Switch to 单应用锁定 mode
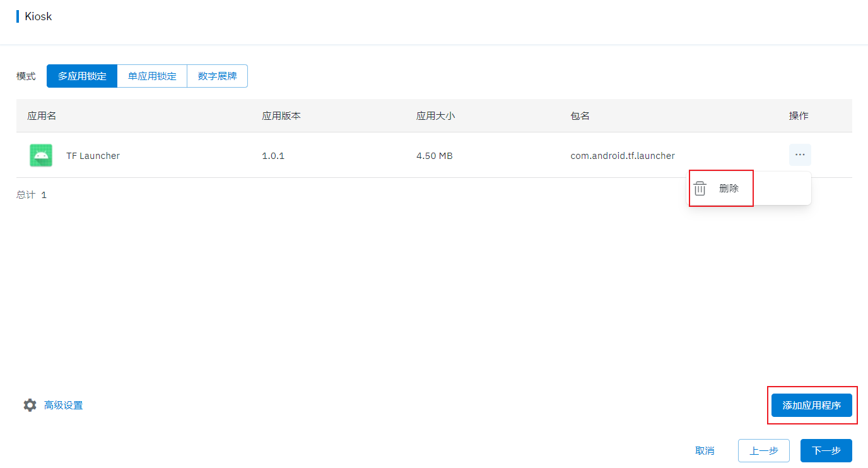The width and height of the screenshot is (868, 468). point(152,76)
